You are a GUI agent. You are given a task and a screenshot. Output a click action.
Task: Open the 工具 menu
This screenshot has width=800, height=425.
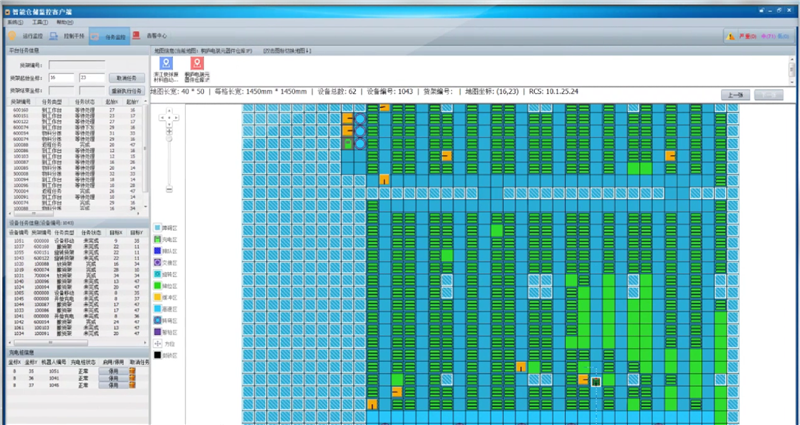pyautogui.click(x=39, y=21)
